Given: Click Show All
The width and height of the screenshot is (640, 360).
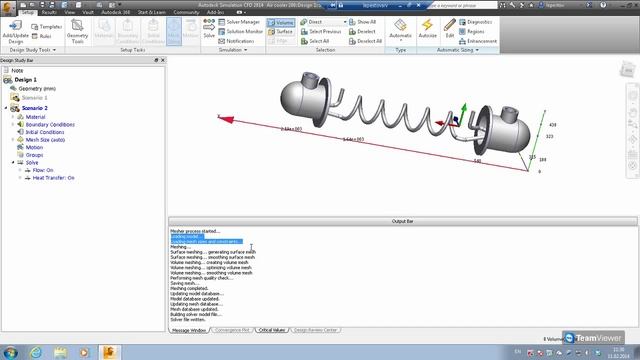Looking at the screenshot, I should (x=362, y=22).
